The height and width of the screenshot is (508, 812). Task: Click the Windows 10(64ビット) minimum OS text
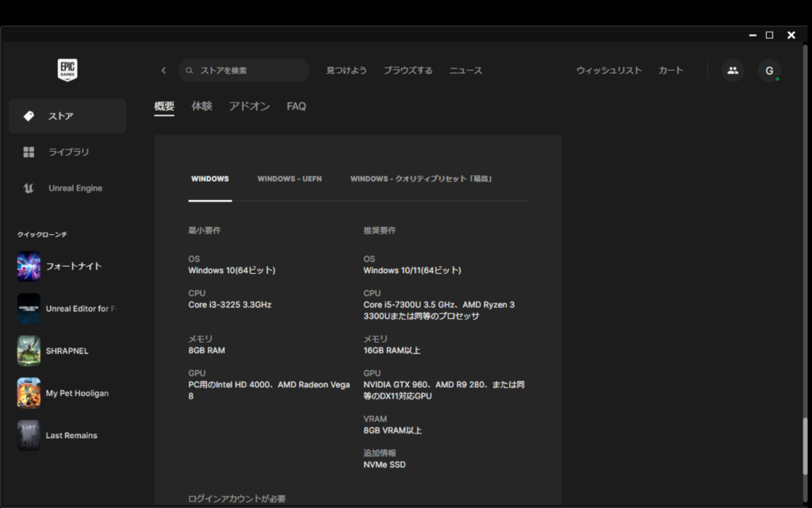coord(232,271)
